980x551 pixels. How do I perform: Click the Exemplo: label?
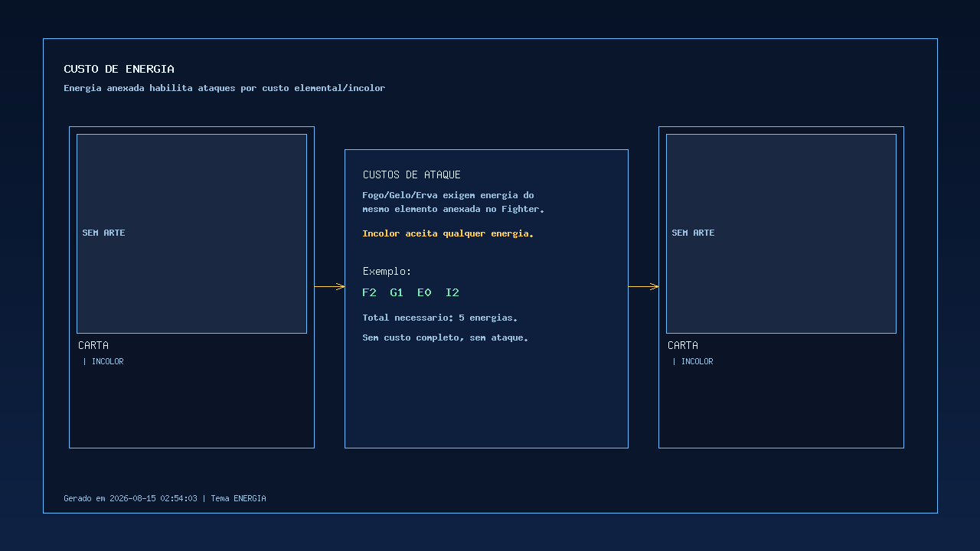tap(387, 271)
